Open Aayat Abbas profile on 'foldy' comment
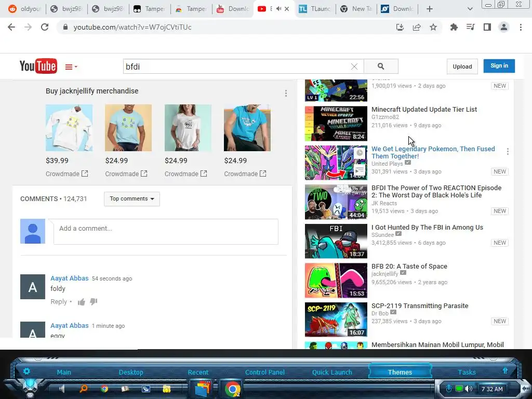The height and width of the screenshot is (399, 532). pos(70,278)
